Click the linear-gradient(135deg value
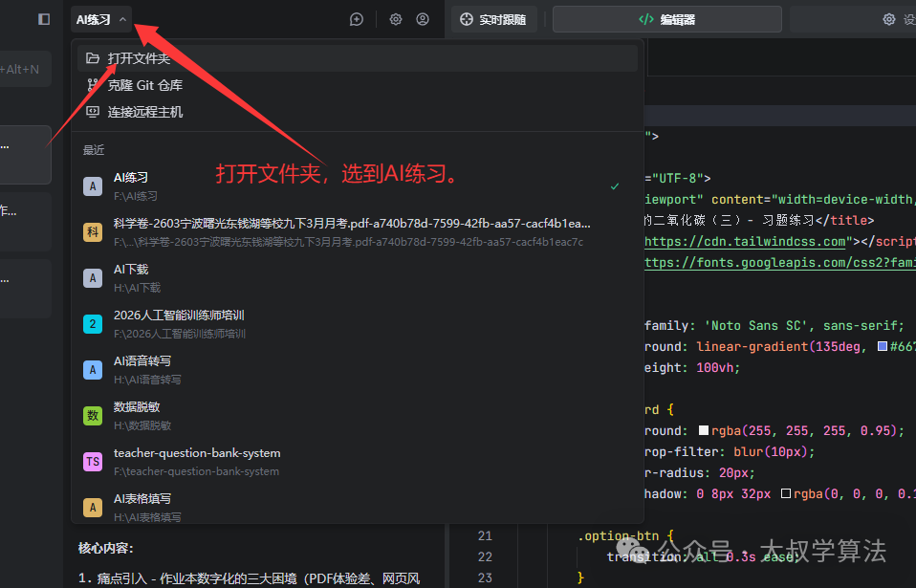The image size is (916, 588). pyautogui.click(x=778, y=346)
